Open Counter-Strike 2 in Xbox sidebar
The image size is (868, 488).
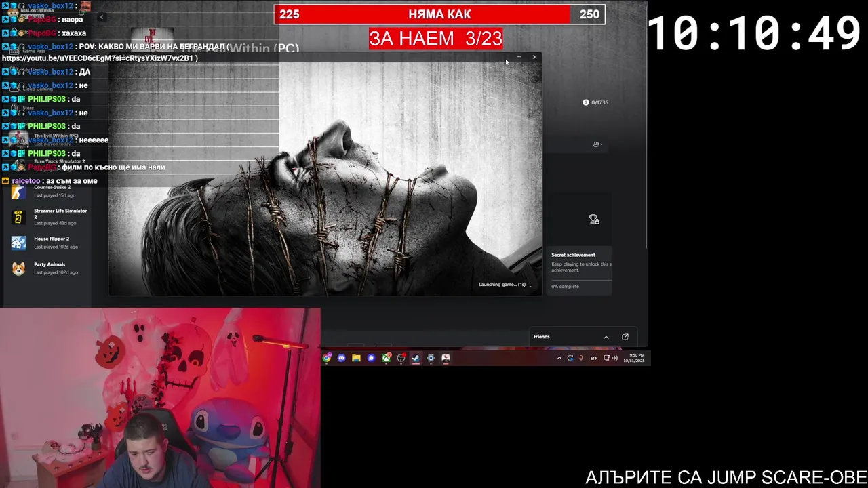(x=49, y=191)
